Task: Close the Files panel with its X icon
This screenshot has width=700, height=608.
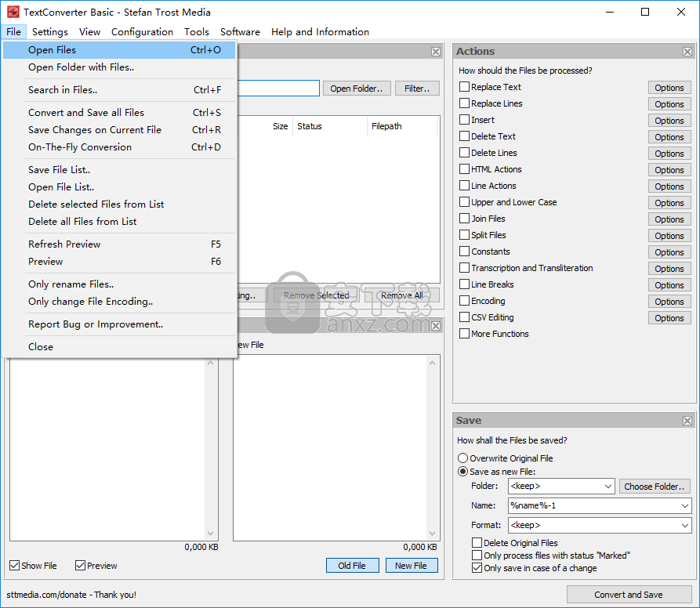Action: [436, 52]
